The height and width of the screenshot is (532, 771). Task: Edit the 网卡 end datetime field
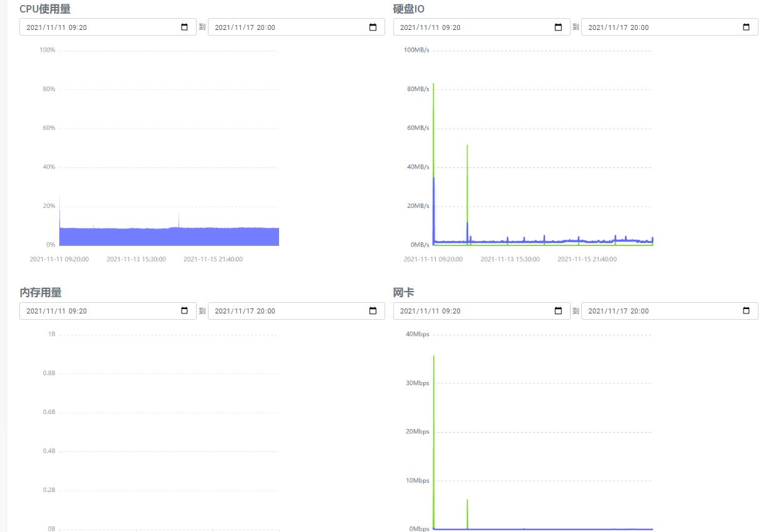click(670, 311)
